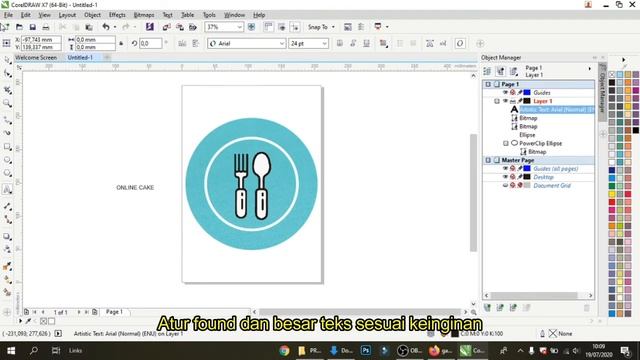Viewport: 640px width, 360px height.
Task: Select the Parallel Dimension tool
Action: 7,206
